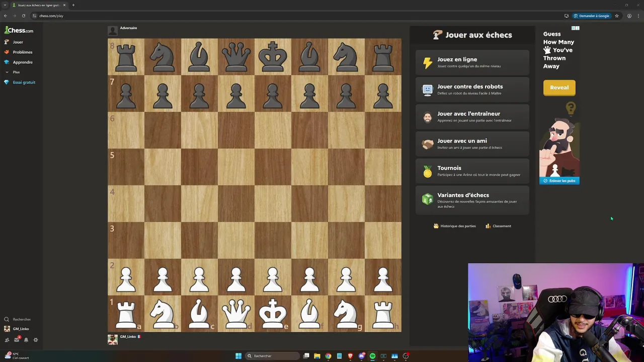Select Jouer avec un ami option

472,144
